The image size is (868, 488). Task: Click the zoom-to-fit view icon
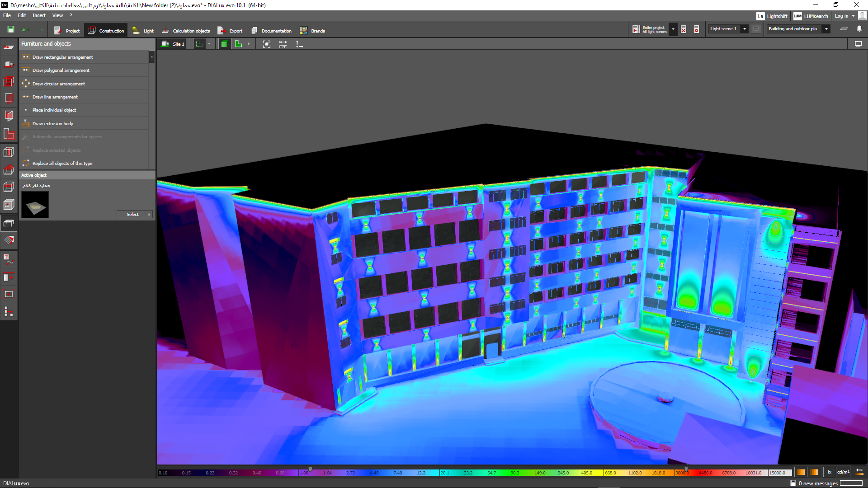[267, 44]
